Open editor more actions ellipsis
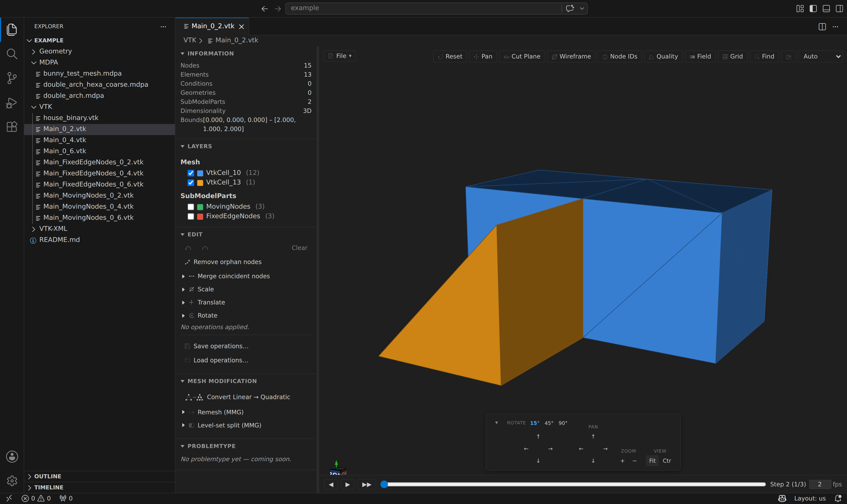The image size is (847, 504). coord(835,26)
